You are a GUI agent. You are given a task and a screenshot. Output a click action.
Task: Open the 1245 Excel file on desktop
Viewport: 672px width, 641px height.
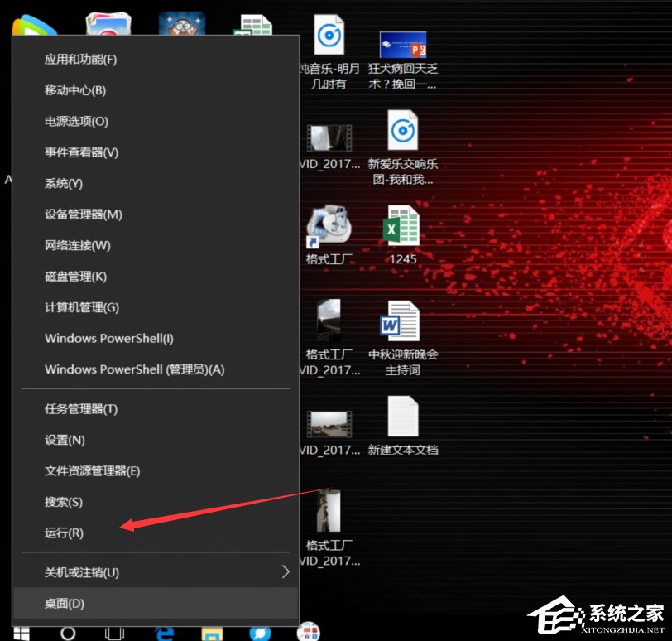coord(402,225)
